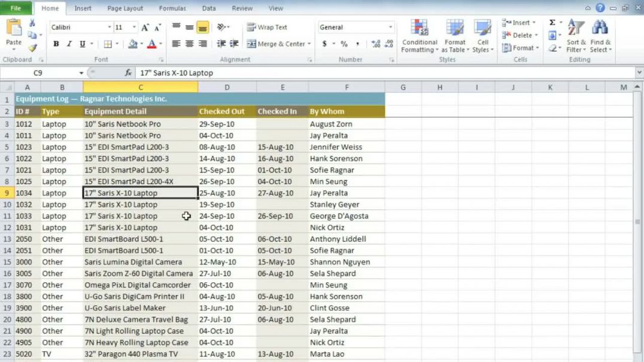Click the Cut scissors icon
644x362 pixels.
[32, 23]
